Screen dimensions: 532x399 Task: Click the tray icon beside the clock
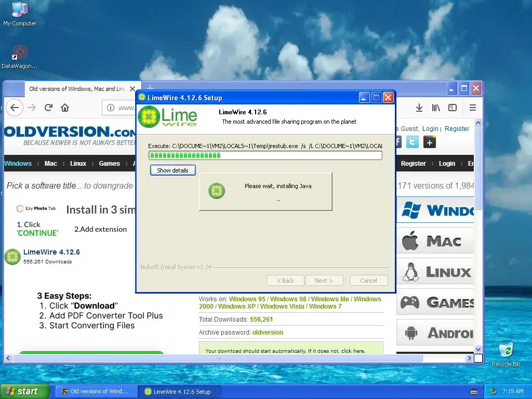pyautogui.click(x=494, y=391)
